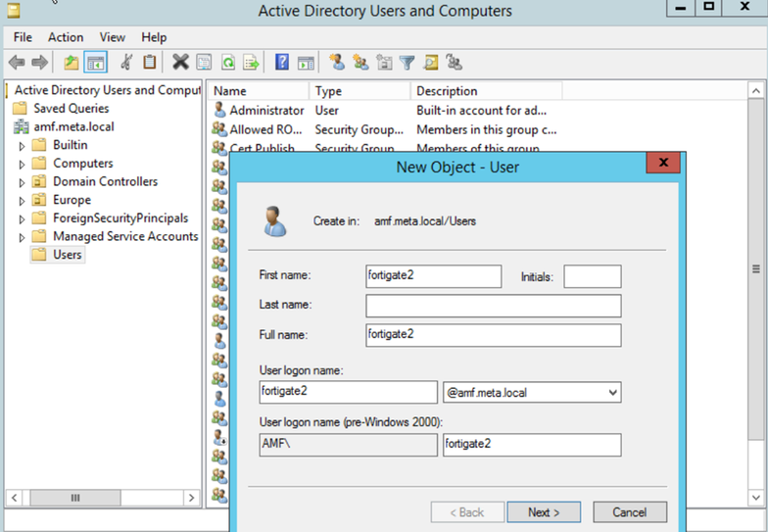Select the Europe organizational unit
The image size is (768, 532).
click(x=72, y=200)
